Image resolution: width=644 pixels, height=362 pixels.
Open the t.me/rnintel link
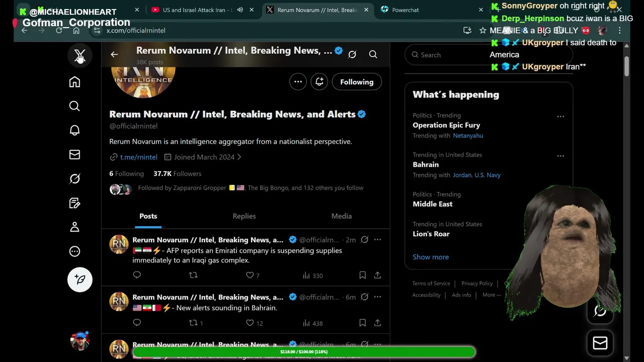pos(138,157)
